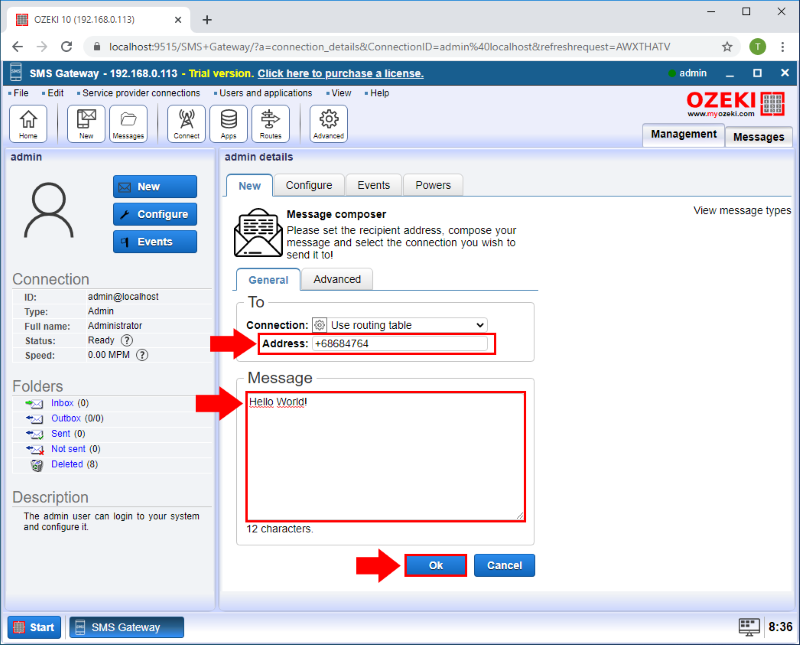800x645 pixels.
Task: Open the File menu
Action: point(21,93)
